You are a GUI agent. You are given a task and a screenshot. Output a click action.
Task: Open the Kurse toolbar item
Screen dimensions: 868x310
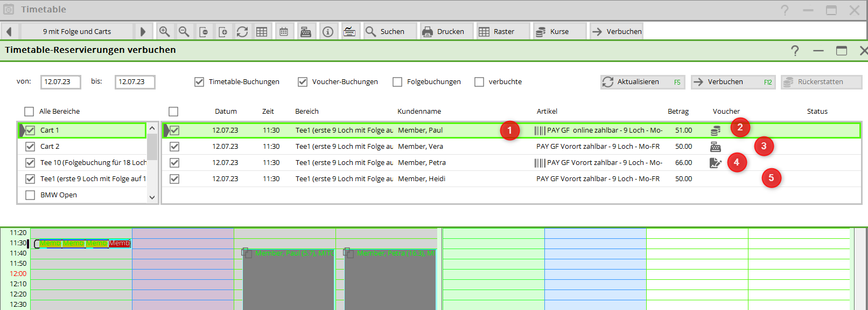(x=558, y=32)
